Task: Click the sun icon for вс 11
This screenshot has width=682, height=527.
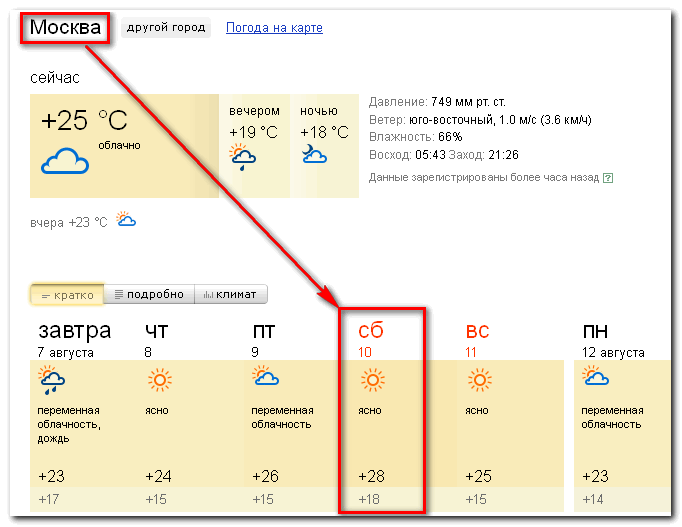Action: (x=480, y=380)
